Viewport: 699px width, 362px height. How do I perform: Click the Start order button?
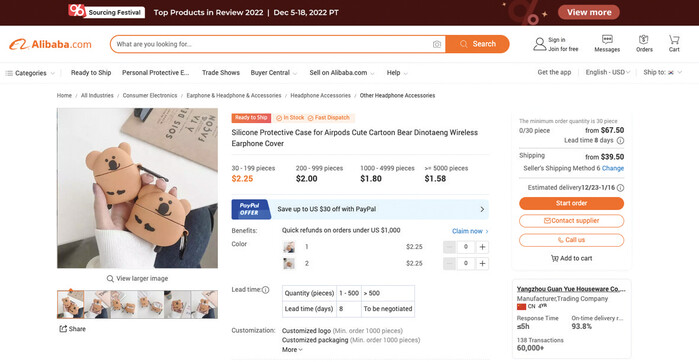pyautogui.click(x=571, y=203)
